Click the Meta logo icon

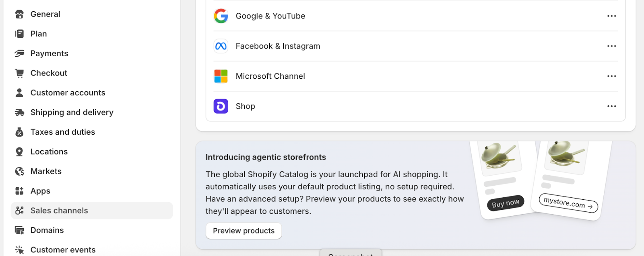pyautogui.click(x=221, y=46)
